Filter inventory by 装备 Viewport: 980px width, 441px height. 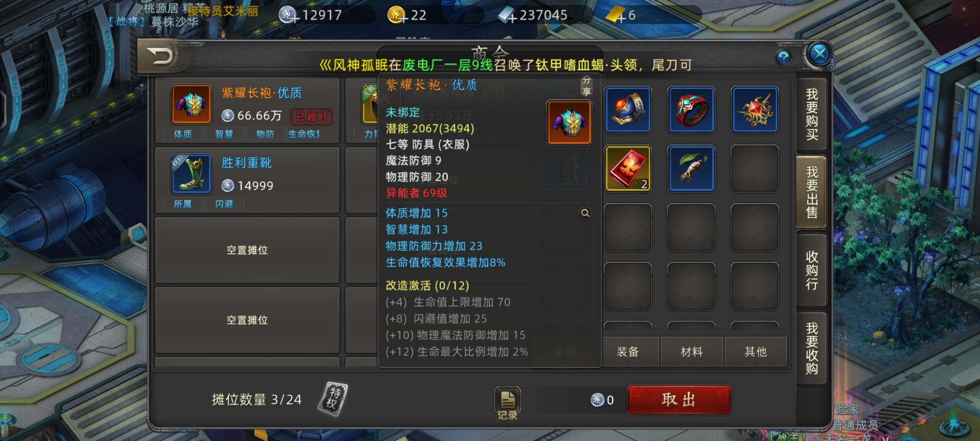[628, 352]
